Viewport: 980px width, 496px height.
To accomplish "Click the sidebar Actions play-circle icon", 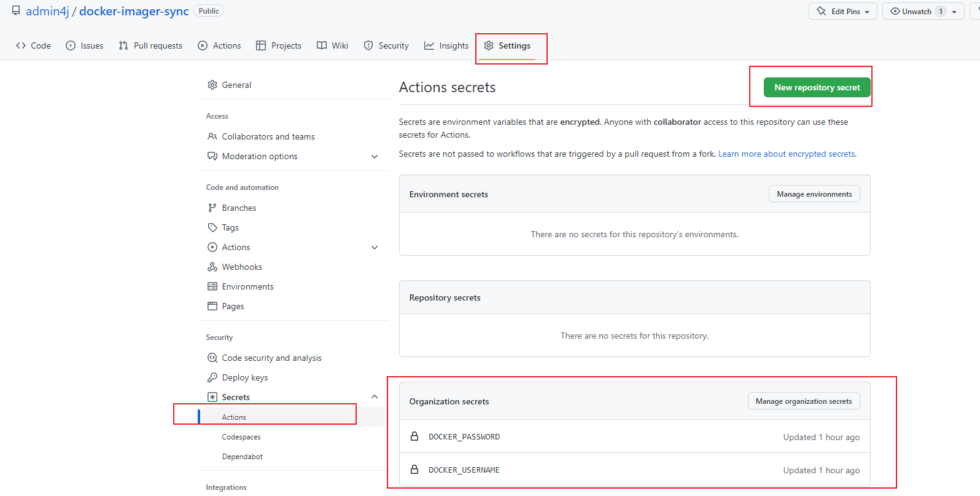I will [212, 247].
